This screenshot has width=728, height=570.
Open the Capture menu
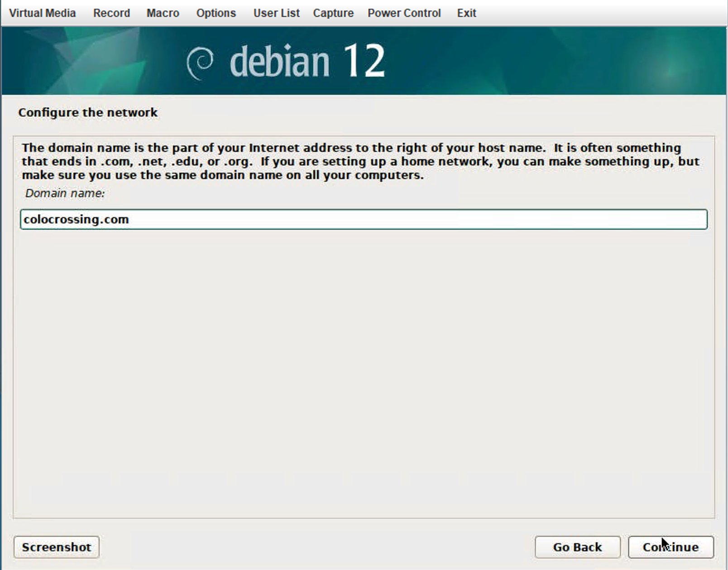(x=333, y=13)
